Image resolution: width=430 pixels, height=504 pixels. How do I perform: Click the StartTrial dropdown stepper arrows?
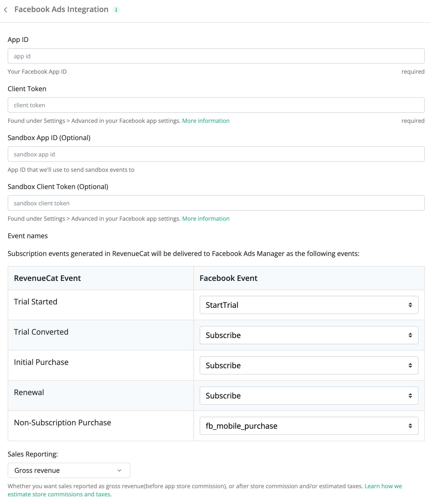pos(410,305)
